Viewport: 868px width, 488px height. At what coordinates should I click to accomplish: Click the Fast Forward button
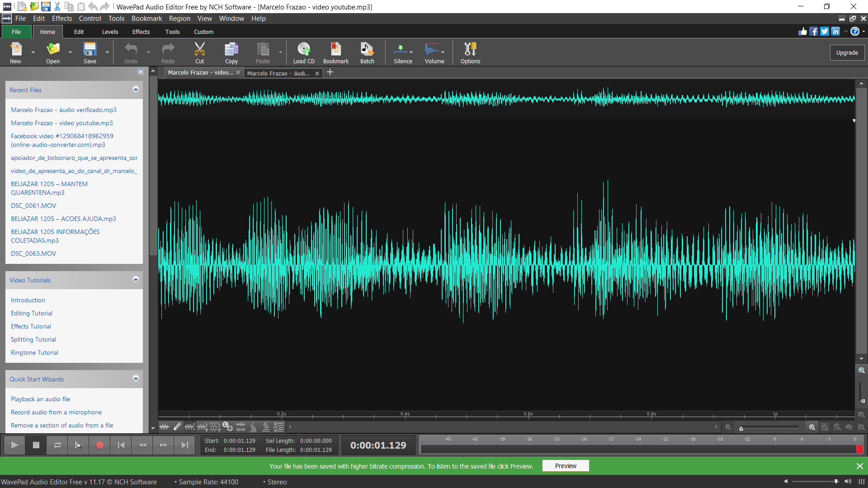click(x=164, y=445)
